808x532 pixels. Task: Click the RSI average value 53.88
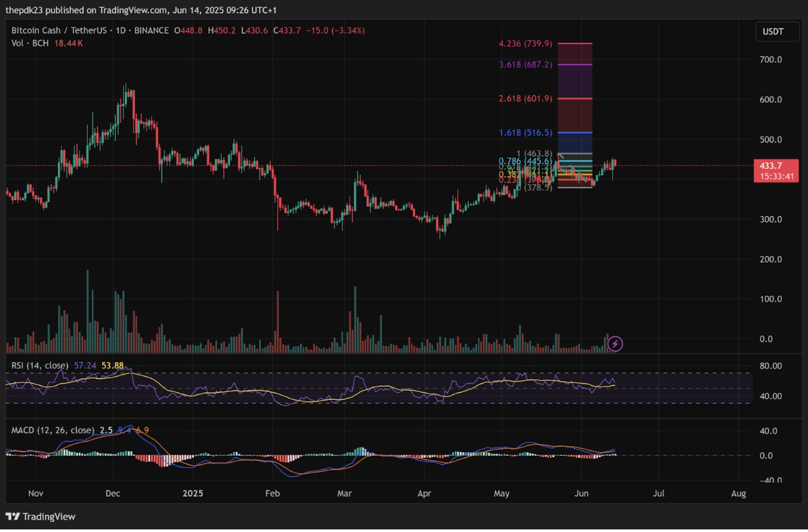[112, 366]
